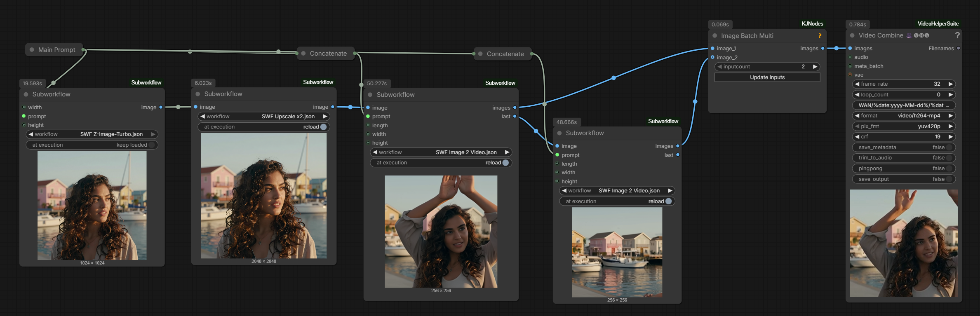Click the Filenames output port on Video Combine

tap(958, 48)
